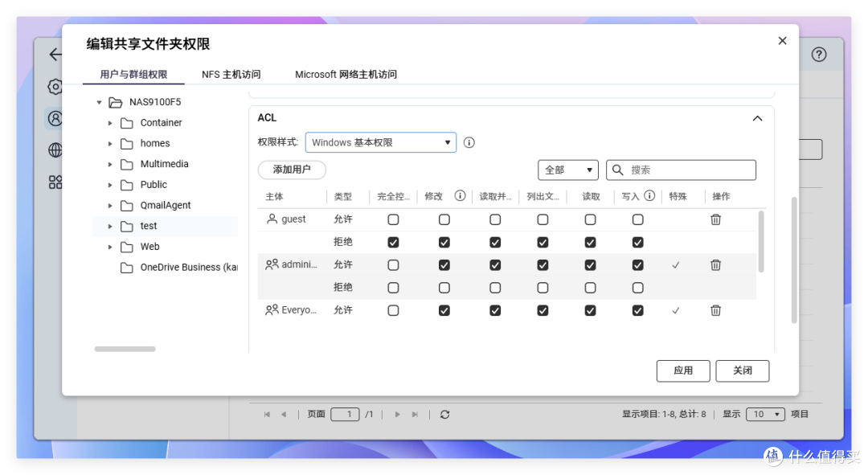Uncheck Everyone allow write checkbox
The width and height of the screenshot is (868, 475).
point(637,310)
